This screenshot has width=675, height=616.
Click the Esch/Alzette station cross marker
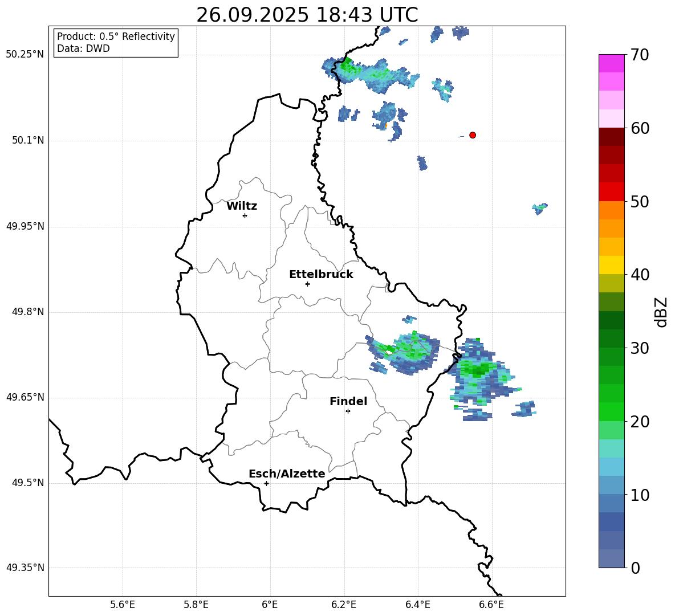[x=266, y=483]
